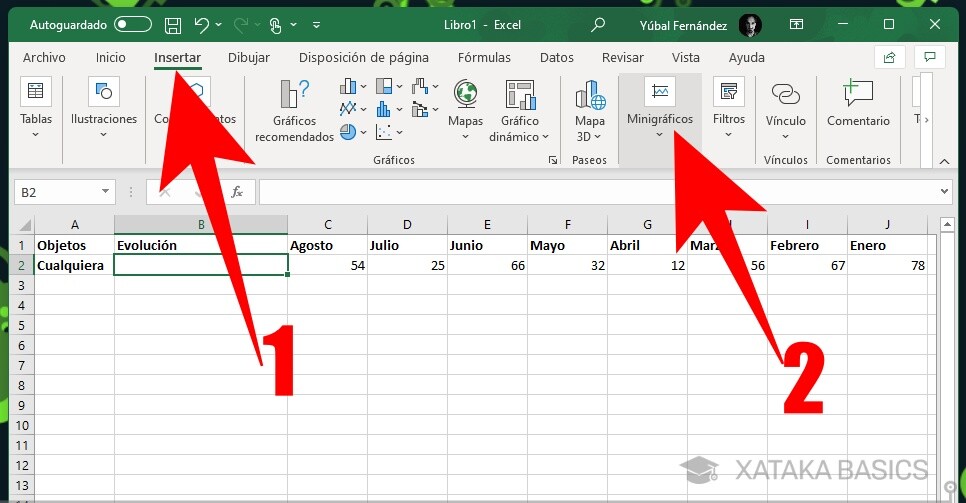Click the Mapas chart button
966x503 pixels.
tap(466, 111)
